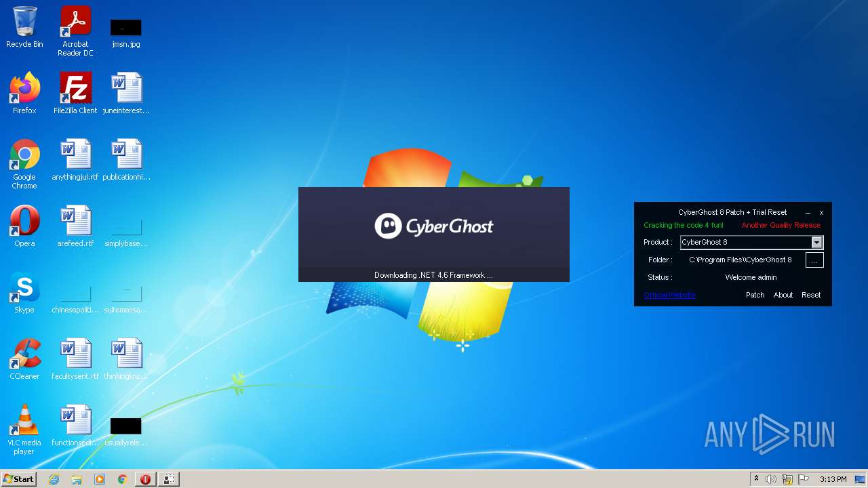Select the juneinterest document icon

126,94
